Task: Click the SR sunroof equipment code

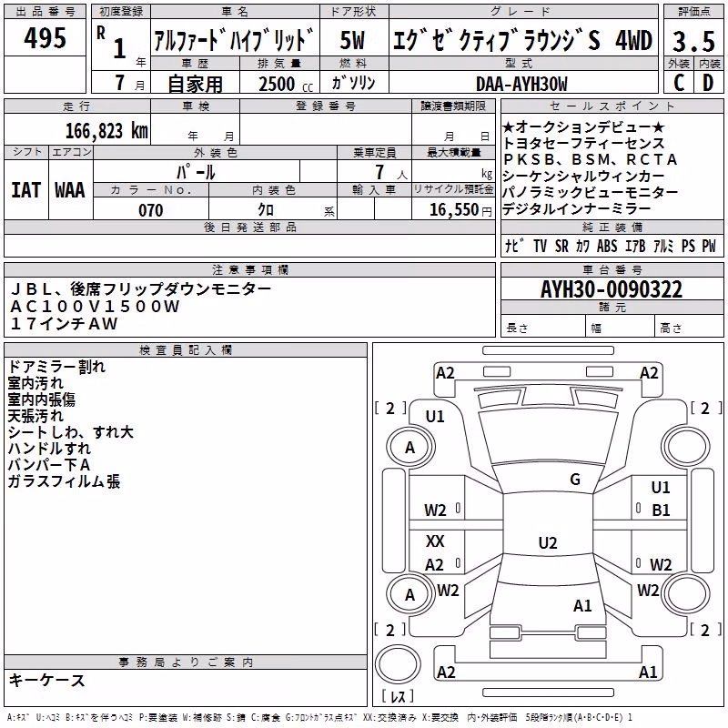Action: pyautogui.click(x=561, y=246)
